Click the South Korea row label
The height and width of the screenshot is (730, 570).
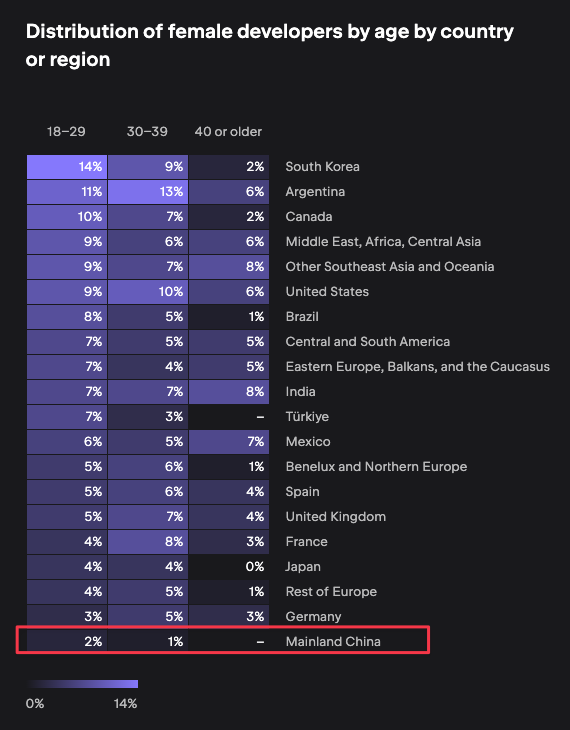[322, 167]
